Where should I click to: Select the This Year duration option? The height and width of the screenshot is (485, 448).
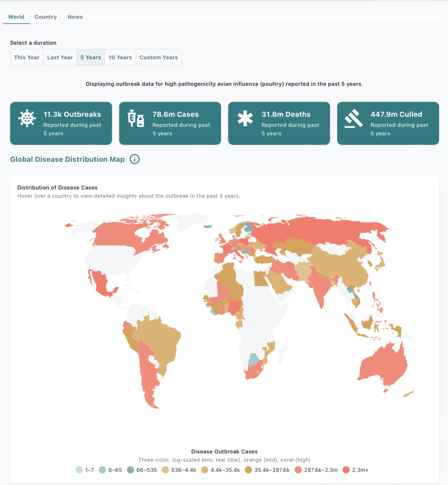(27, 57)
